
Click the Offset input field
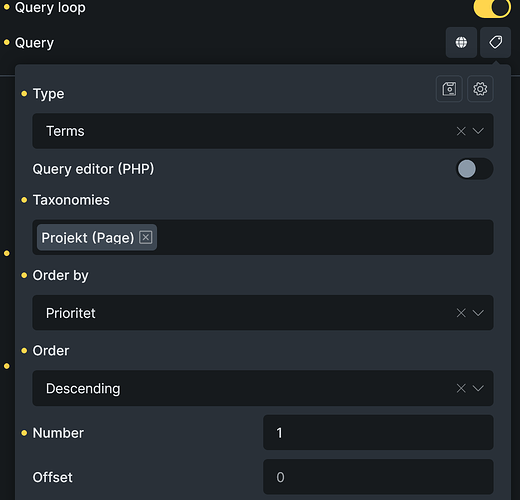(x=378, y=477)
